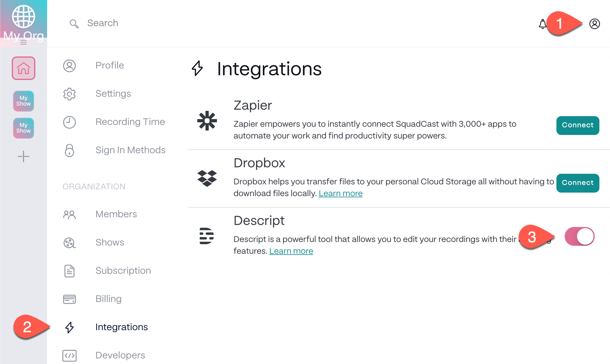Go to Recording Time page

pos(130,122)
